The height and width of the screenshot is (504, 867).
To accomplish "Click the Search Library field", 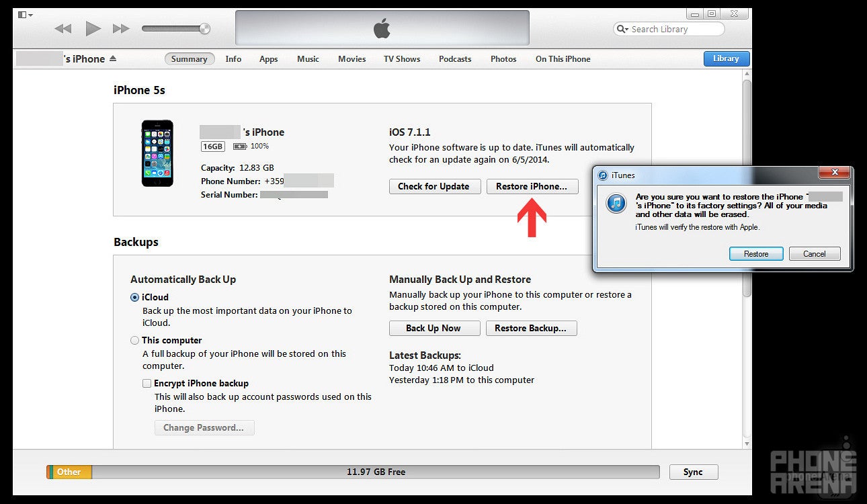I will click(669, 29).
